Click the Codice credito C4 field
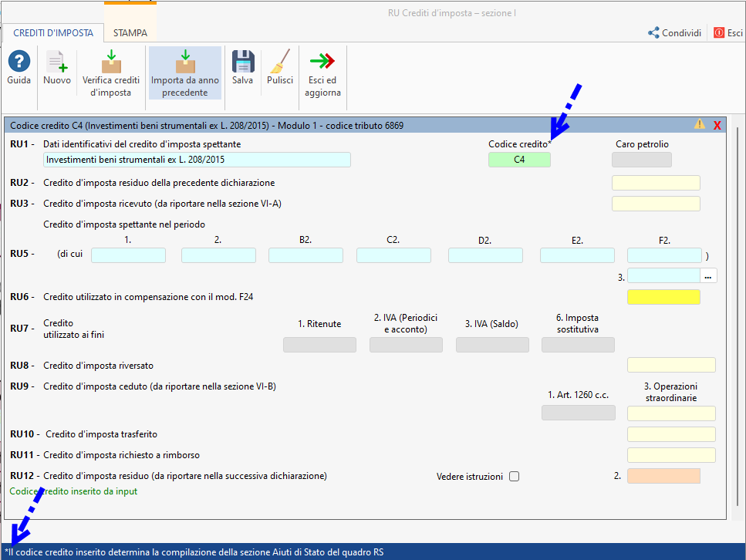This screenshot has height=560, width=746. [519, 160]
